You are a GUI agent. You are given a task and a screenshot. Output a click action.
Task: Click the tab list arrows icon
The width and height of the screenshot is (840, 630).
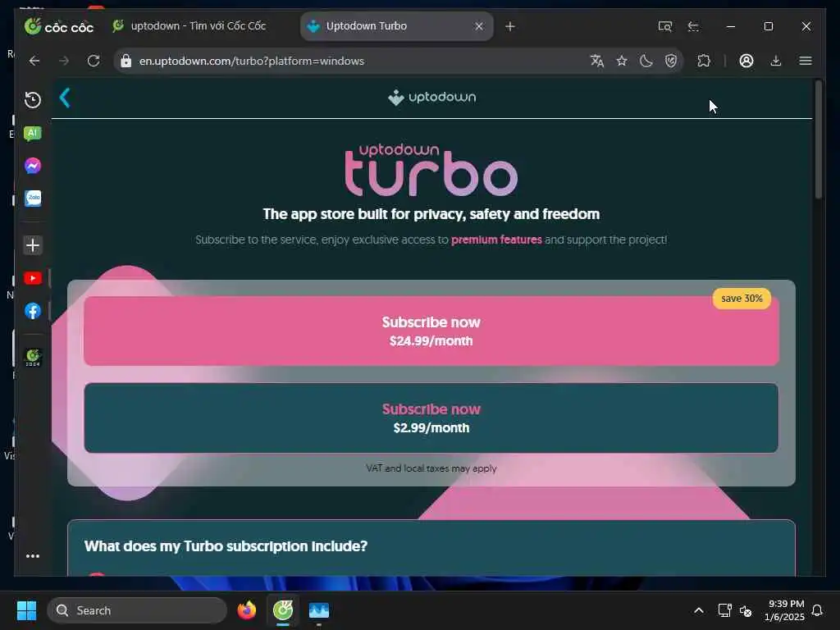[x=693, y=26]
